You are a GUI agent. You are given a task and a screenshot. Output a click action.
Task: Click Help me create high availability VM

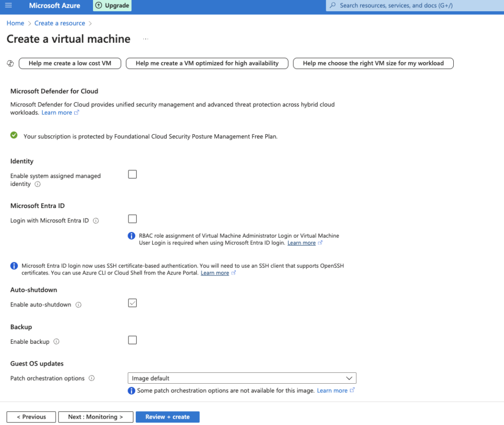(x=207, y=63)
